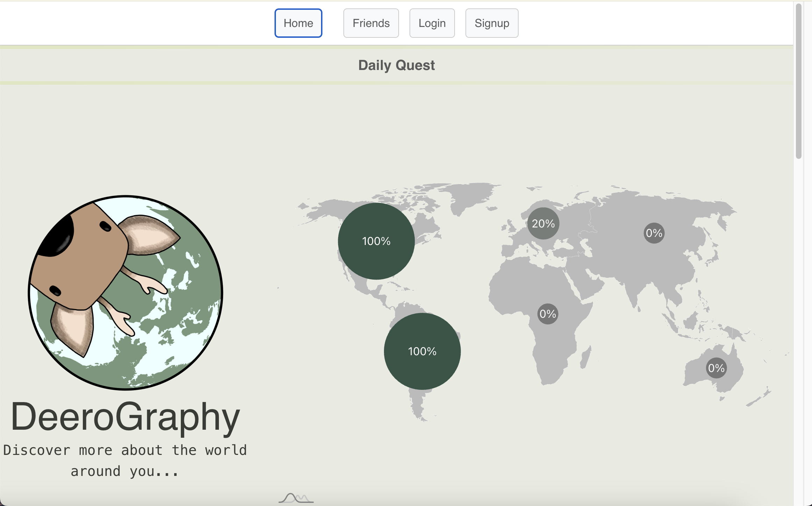Click the Daily Quest heading
Viewport: 812px width, 506px height.
point(396,65)
